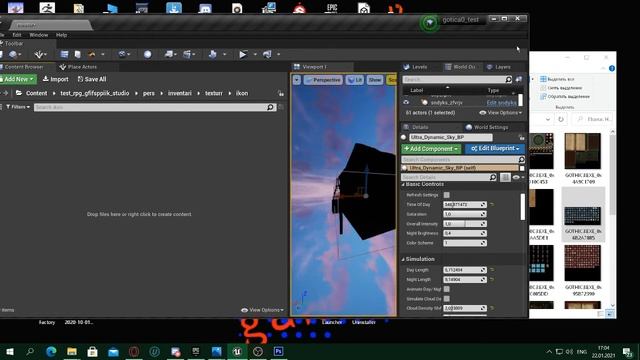Open the Add Component dropdown

[431, 149]
